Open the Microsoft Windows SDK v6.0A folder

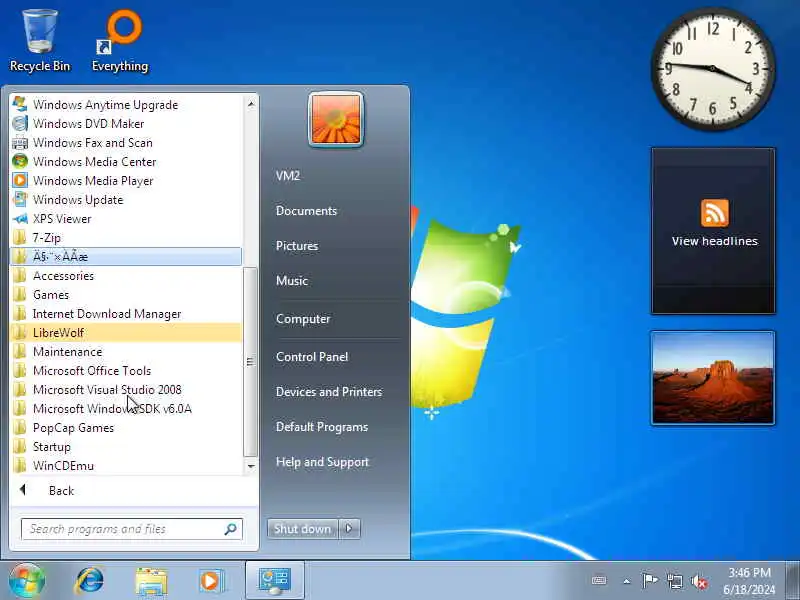[x=126, y=409]
